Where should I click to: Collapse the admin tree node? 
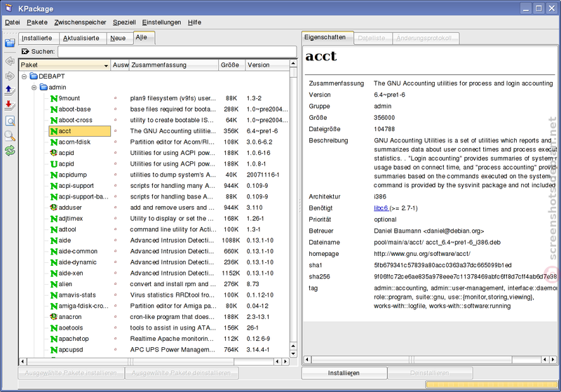pyautogui.click(x=34, y=87)
